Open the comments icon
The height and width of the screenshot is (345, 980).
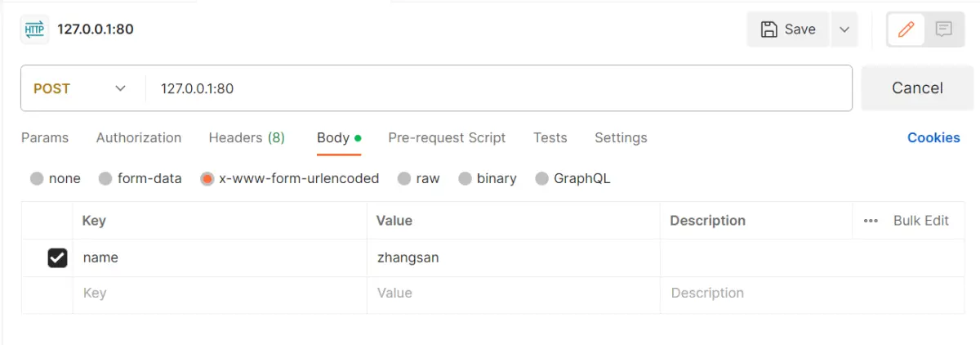(x=943, y=29)
